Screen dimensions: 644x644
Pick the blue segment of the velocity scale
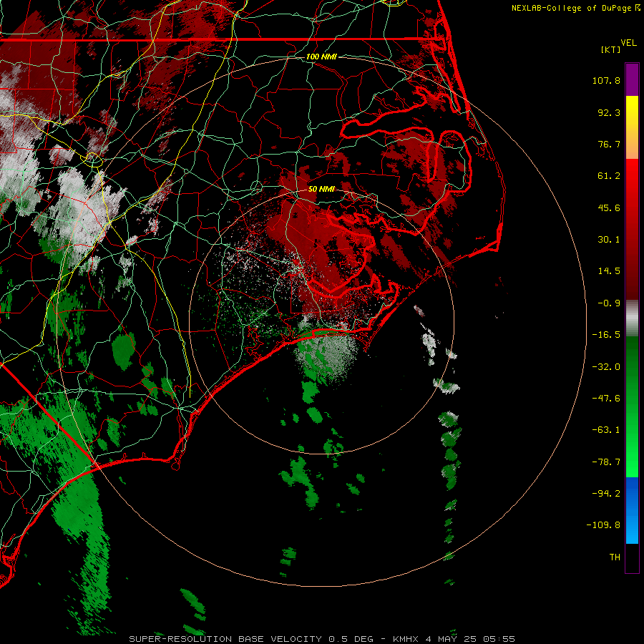[632, 510]
